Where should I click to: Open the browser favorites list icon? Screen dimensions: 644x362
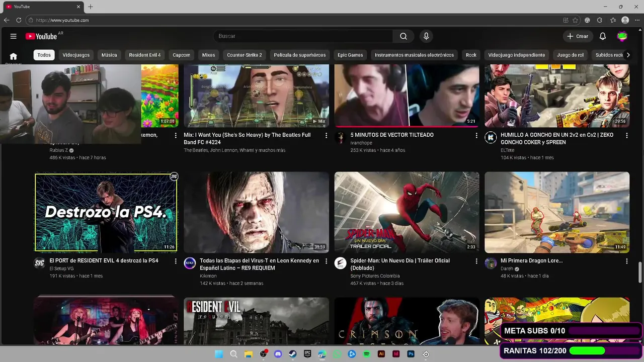click(613, 20)
